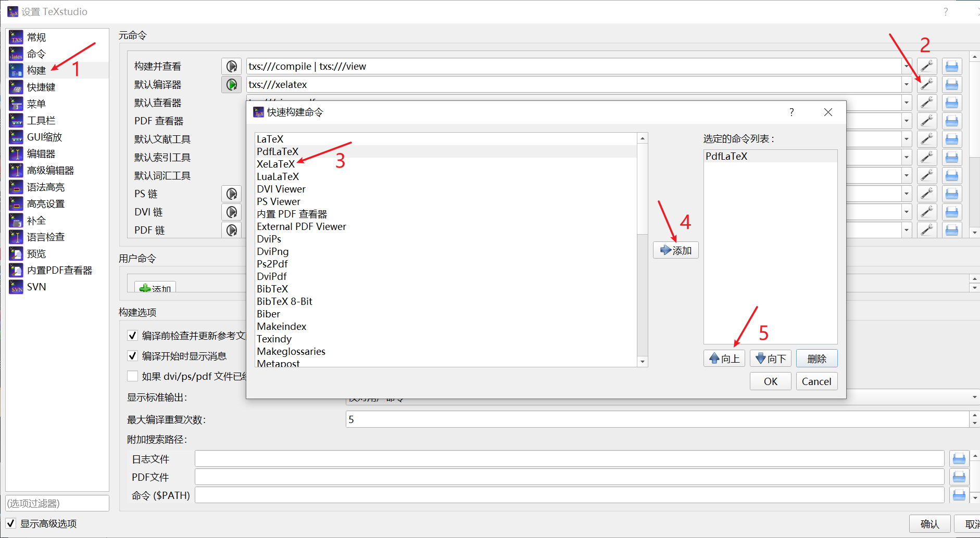Toggle 编译开始时显示消息 checkbox
The height and width of the screenshot is (538, 980).
coord(132,356)
